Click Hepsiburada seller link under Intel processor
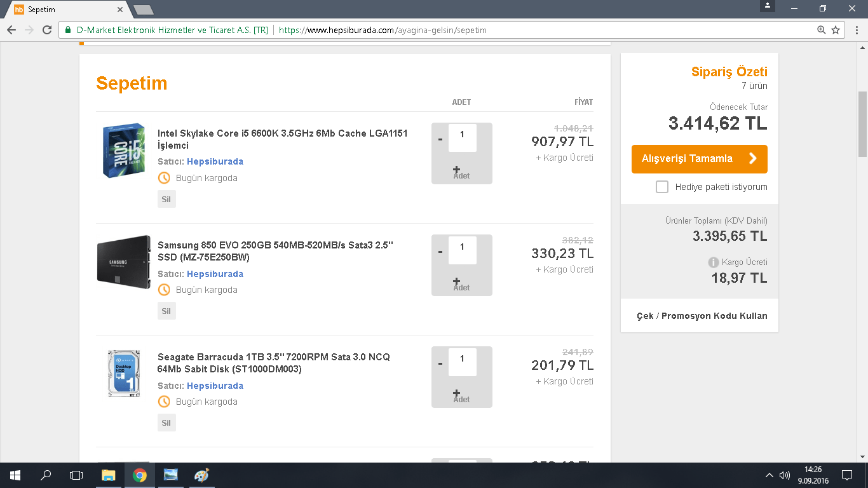Image resolution: width=868 pixels, height=488 pixels. pos(215,161)
